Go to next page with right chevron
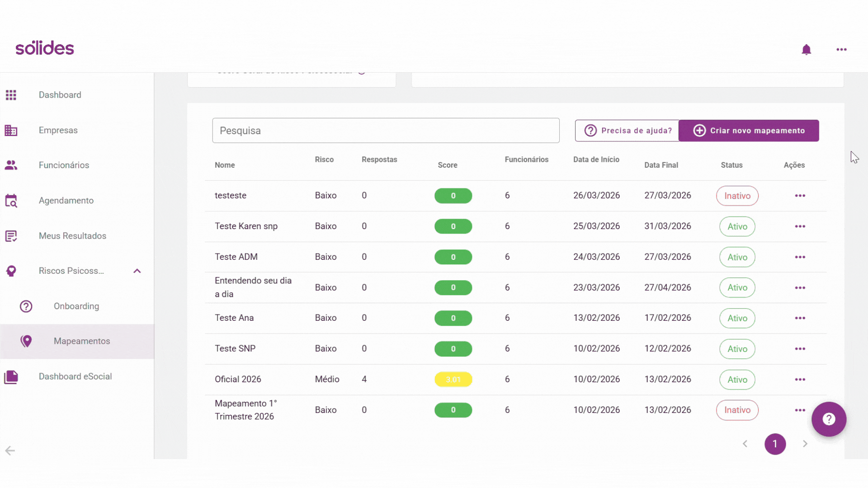Viewport: 868px width, 488px height. pyautogui.click(x=805, y=444)
